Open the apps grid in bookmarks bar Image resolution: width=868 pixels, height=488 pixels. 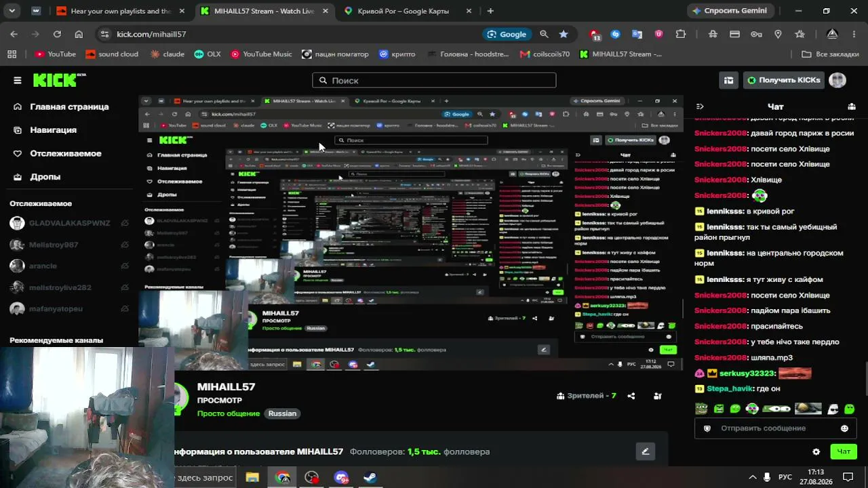[12, 54]
